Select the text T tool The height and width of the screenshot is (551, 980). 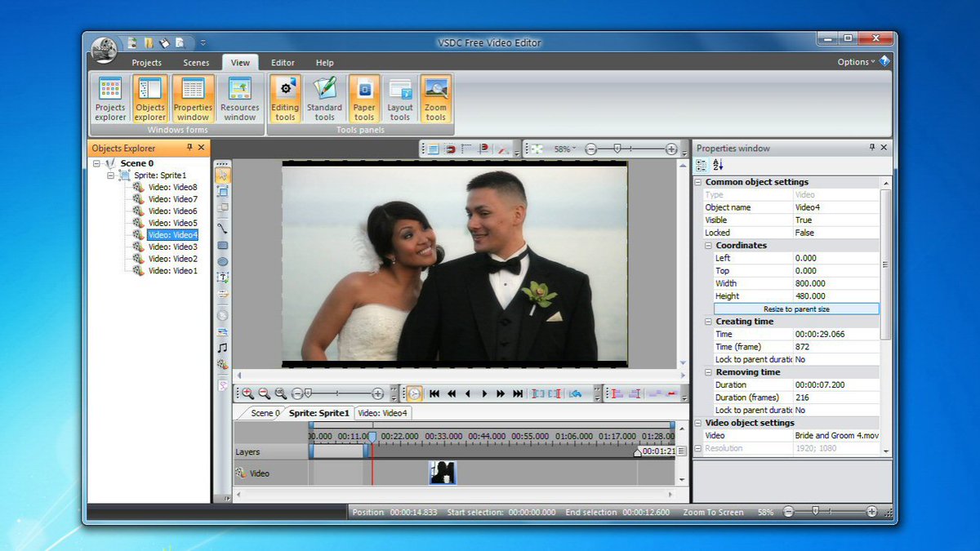point(222,278)
